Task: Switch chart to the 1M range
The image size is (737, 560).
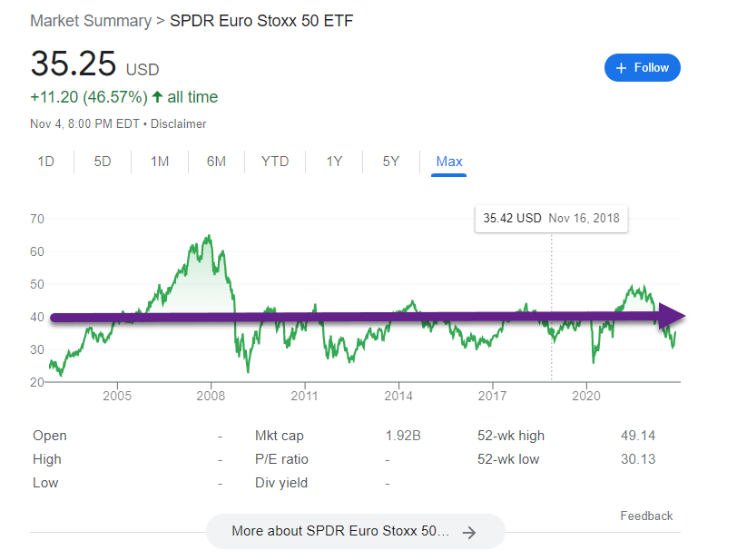Action: 160,162
